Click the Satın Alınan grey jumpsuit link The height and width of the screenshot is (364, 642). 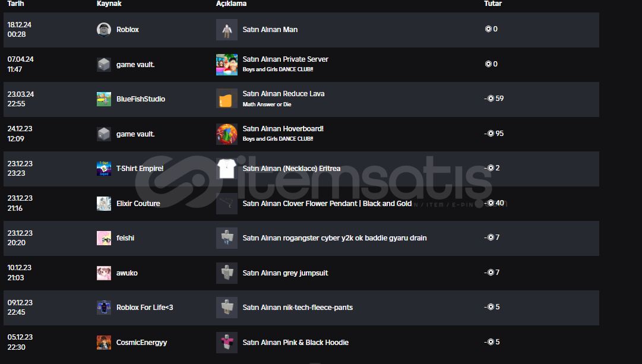286,273
